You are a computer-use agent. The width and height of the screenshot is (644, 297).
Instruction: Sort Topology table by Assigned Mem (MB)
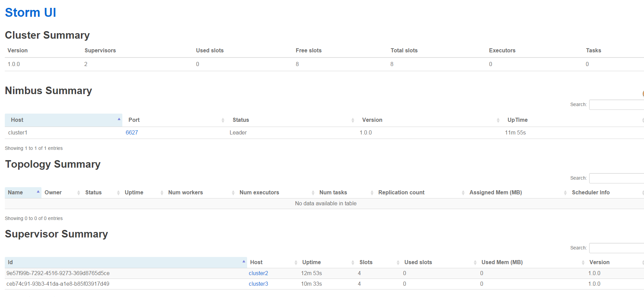518,193
